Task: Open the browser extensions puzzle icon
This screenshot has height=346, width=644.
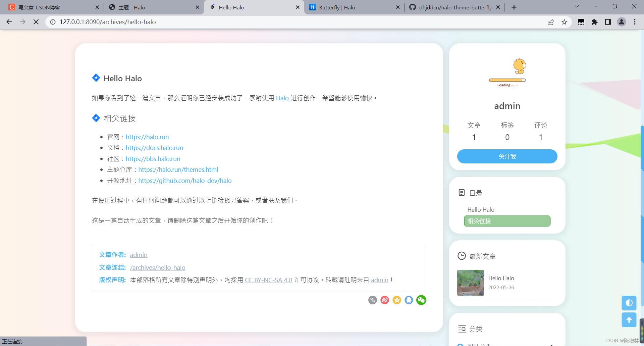Action: coord(594,22)
